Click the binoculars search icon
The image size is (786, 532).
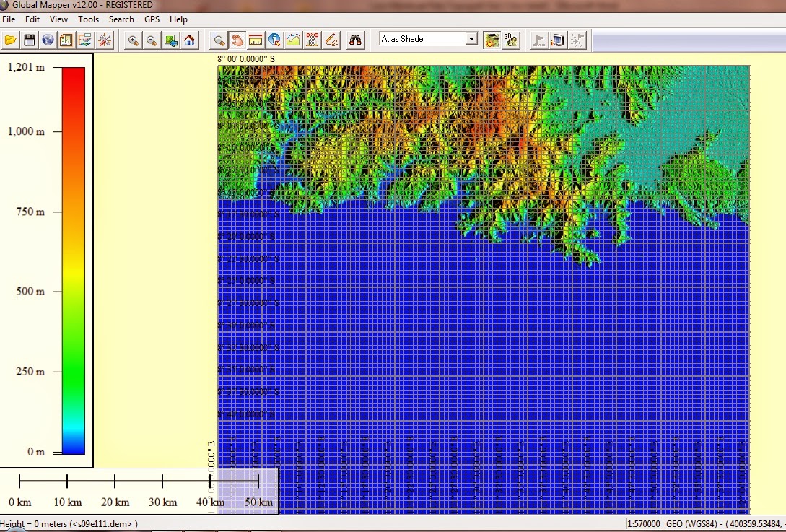click(355, 40)
